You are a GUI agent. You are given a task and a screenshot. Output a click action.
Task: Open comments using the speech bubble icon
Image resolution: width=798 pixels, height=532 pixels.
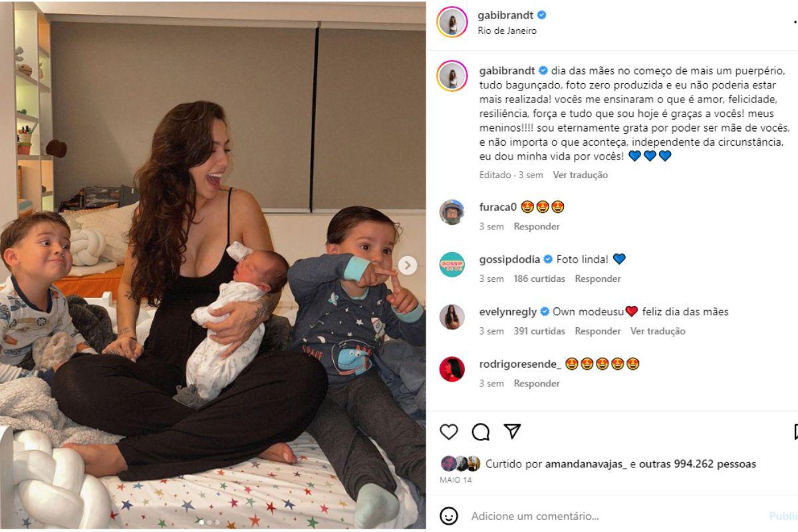pyautogui.click(x=481, y=432)
